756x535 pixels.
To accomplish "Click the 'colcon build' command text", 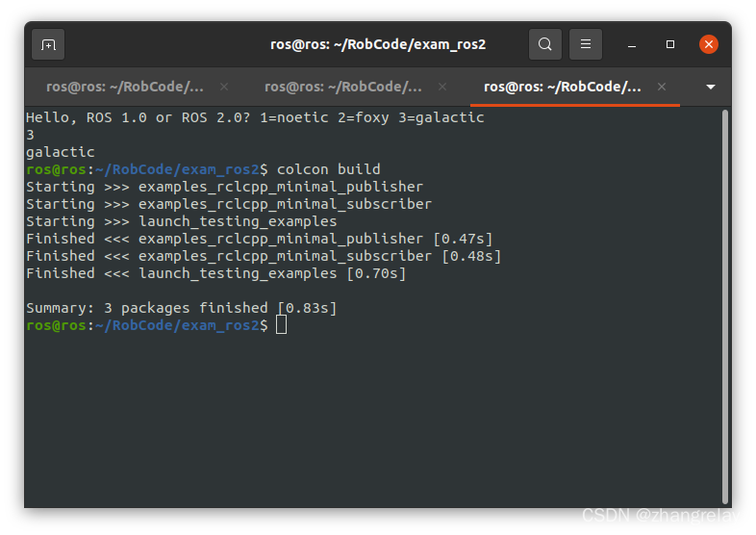I will click(x=328, y=169).
